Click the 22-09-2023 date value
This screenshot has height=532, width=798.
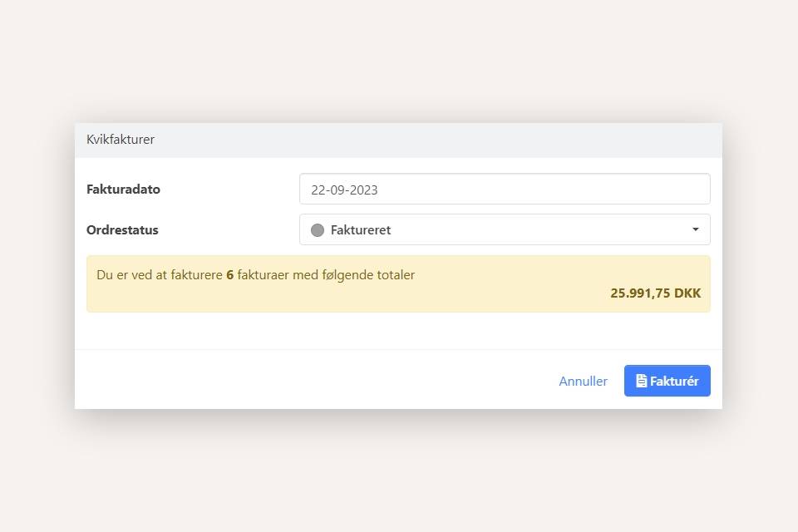[344, 190]
